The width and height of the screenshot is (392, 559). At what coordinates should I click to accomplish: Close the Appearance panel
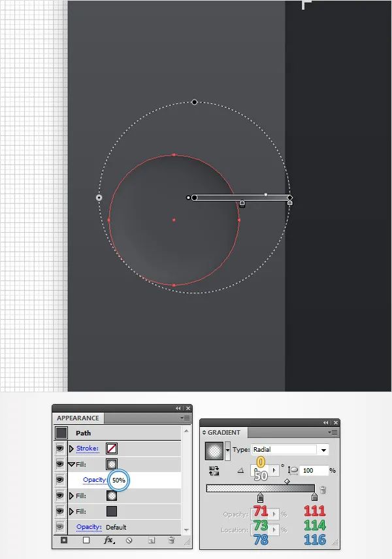(x=188, y=408)
